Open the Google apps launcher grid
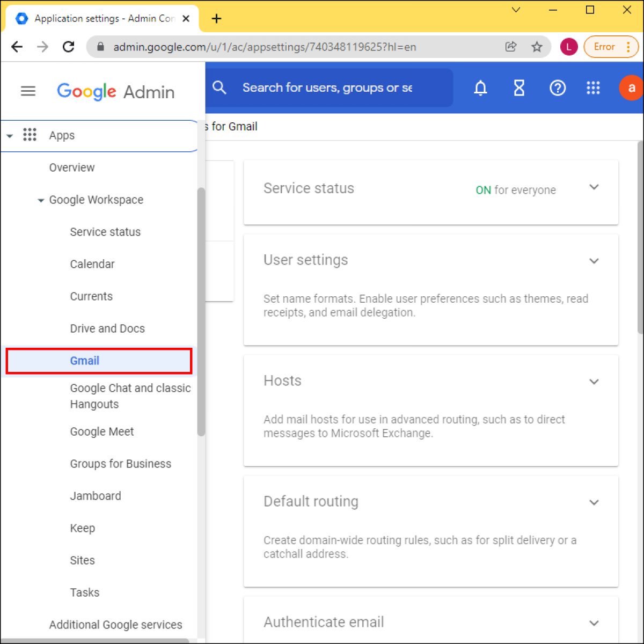644x644 pixels. click(593, 87)
